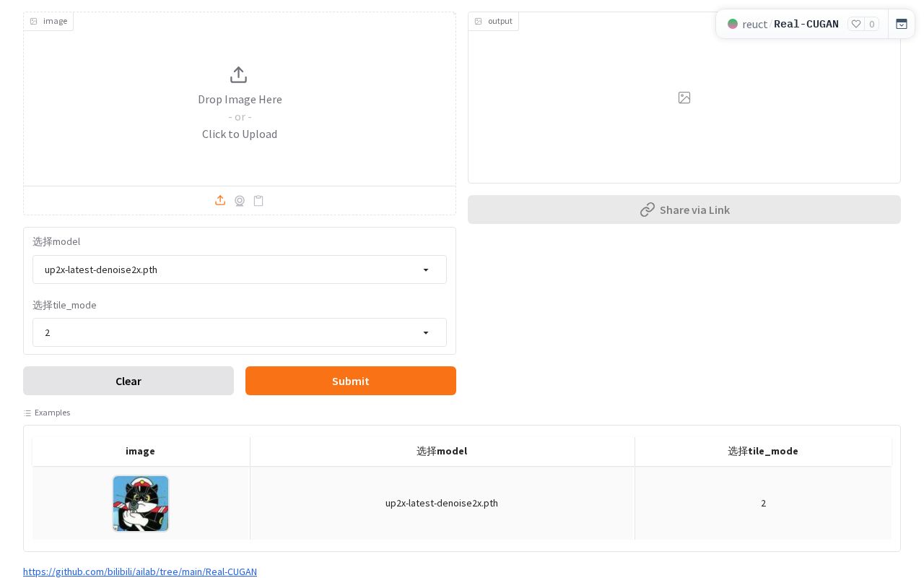
Task: Click the placeholder image icon in the output panel
Action: click(684, 98)
